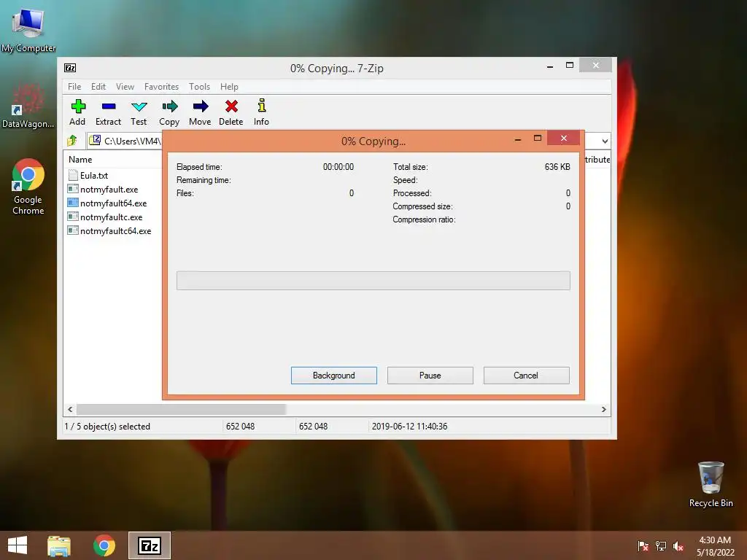Screen dimensions: 747x560
Task: Click the taskbar clock showing 4:30 AM
Action: (x=715, y=545)
